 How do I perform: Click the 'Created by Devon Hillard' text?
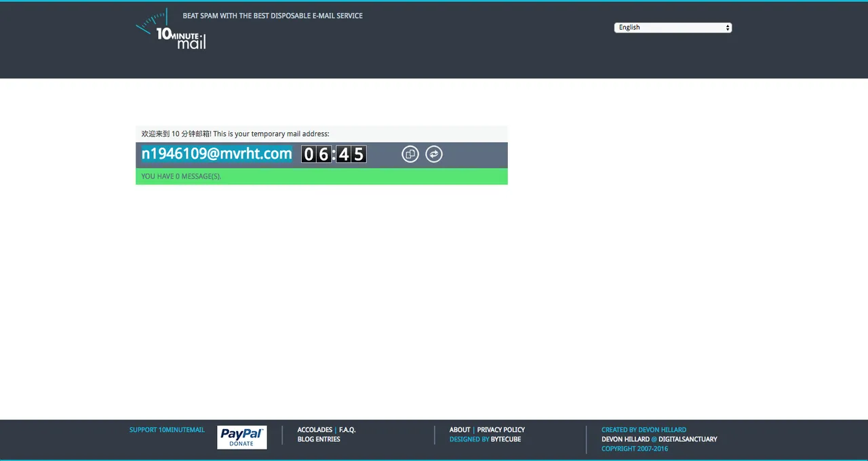pos(644,430)
